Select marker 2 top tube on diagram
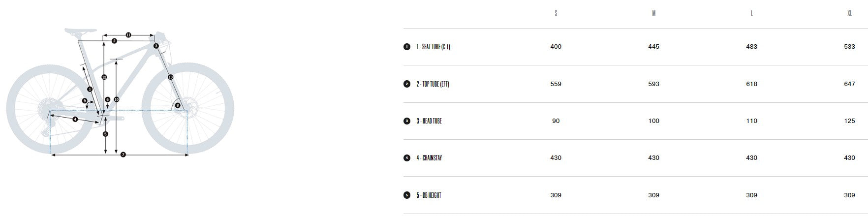The width and height of the screenshot is (868, 216). 114,41
